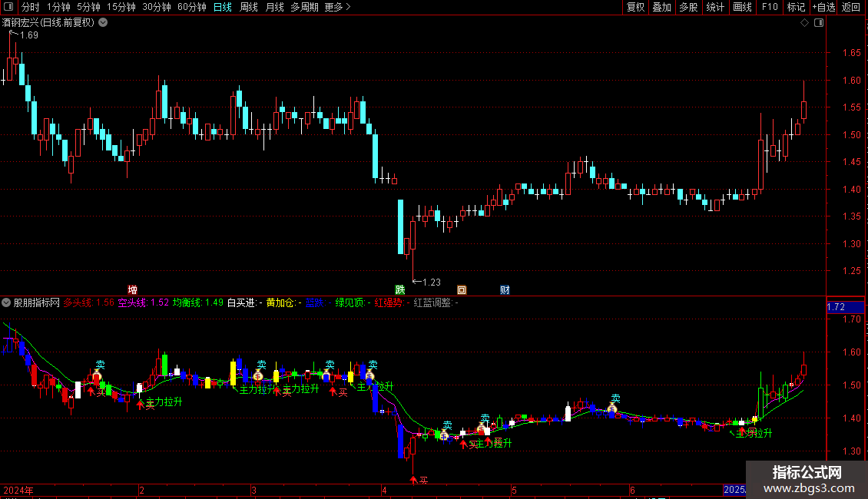Select the 1分钟 period tab

click(x=58, y=7)
